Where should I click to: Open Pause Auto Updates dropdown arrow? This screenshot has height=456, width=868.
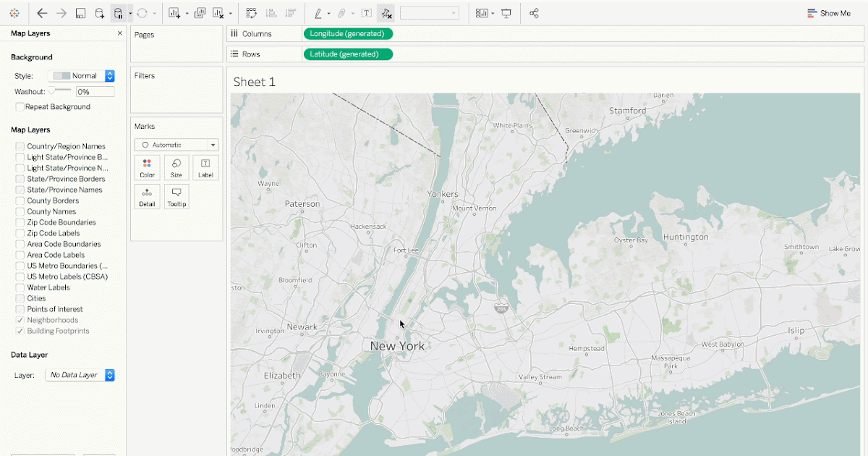(130, 13)
